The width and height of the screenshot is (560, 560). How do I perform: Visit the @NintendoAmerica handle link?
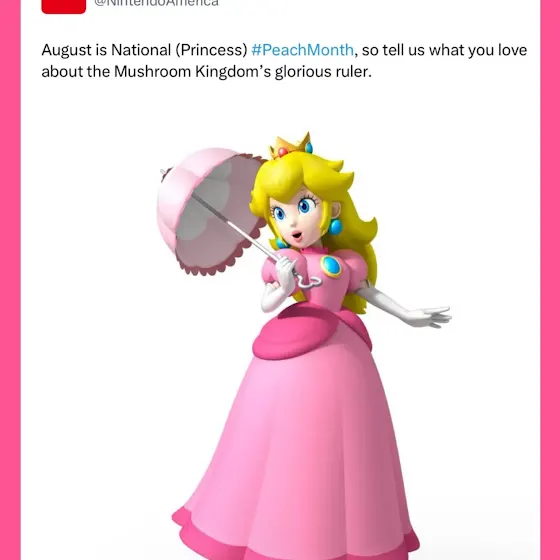[x=156, y=3]
